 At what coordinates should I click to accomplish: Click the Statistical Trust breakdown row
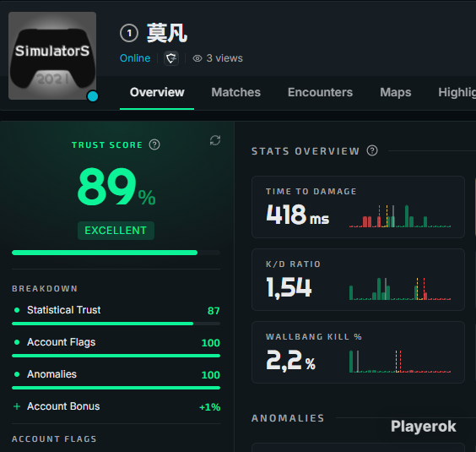click(116, 314)
